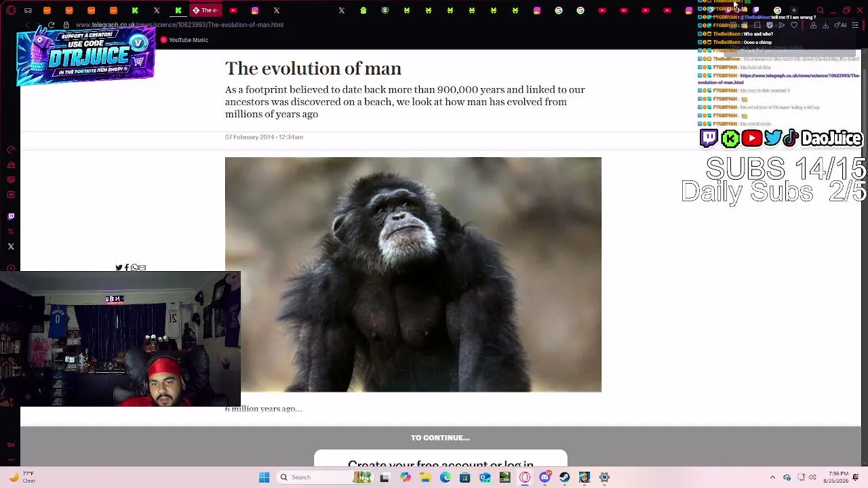Screen dimensions: 868x488
Task: Open the sidebar icon with letter M
Action: point(11,195)
